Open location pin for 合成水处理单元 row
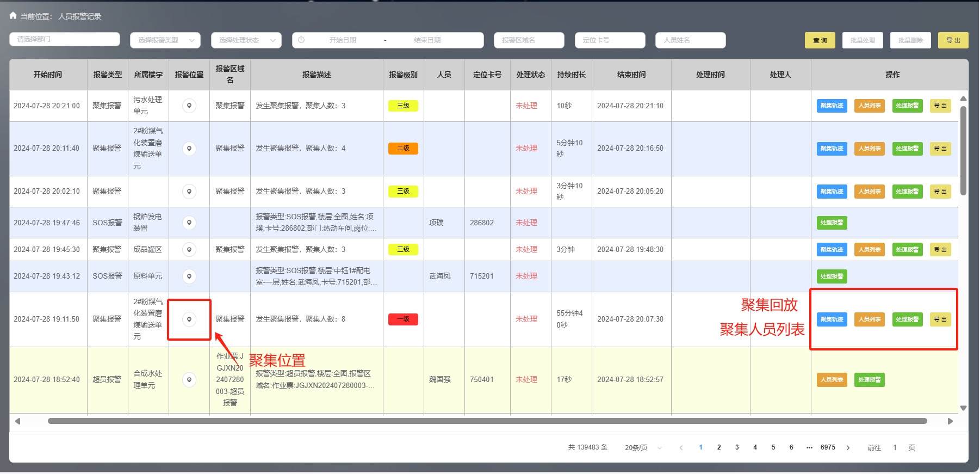Screen dimensions: 980x474 189,379
